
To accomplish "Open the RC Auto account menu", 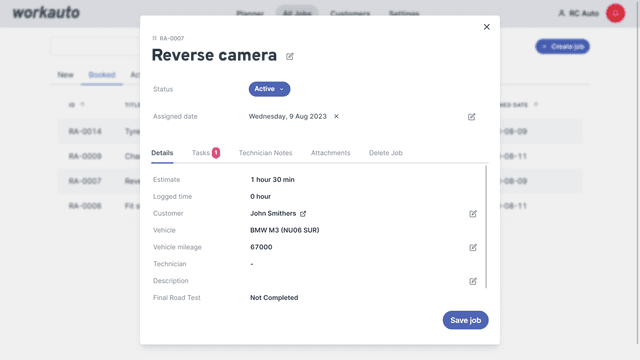I will 578,13.
